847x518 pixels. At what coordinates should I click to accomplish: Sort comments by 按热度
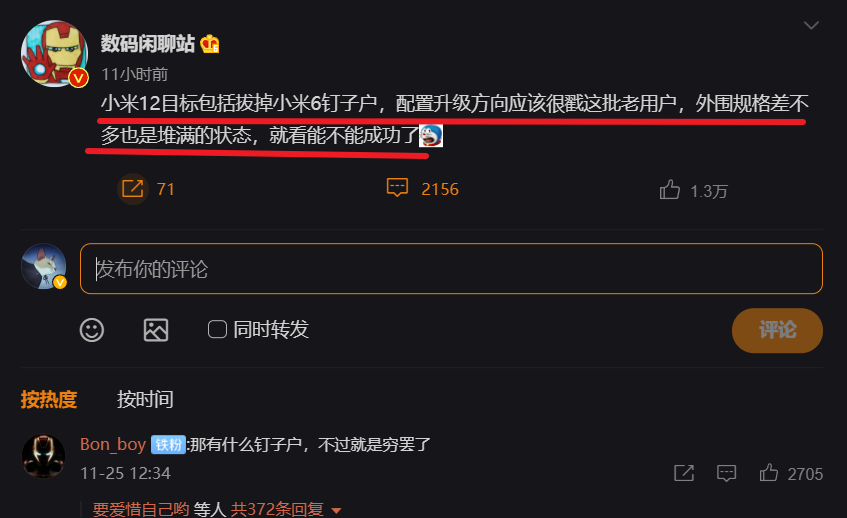pyautogui.click(x=49, y=399)
